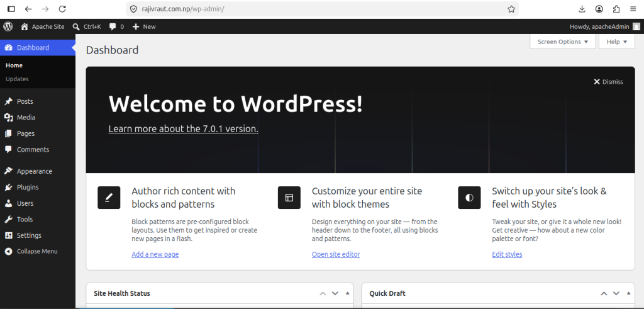Reload the page with the refresh icon
The image size is (644, 309).
[x=62, y=9]
